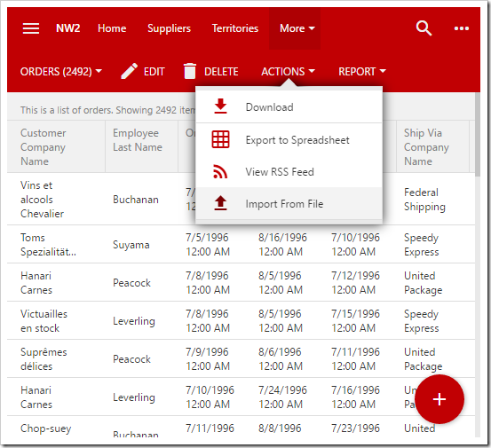Image resolution: width=491 pixels, height=448 pixels.
Task: Choose Export to Spreadsheet option
Action: (x=289, y=140)
